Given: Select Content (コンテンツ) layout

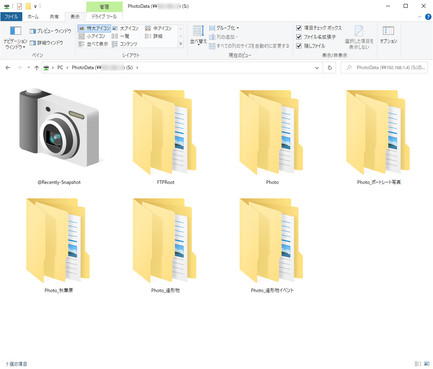Looking at the screenshot, I should pyautogui.click(x=125, y=44).
